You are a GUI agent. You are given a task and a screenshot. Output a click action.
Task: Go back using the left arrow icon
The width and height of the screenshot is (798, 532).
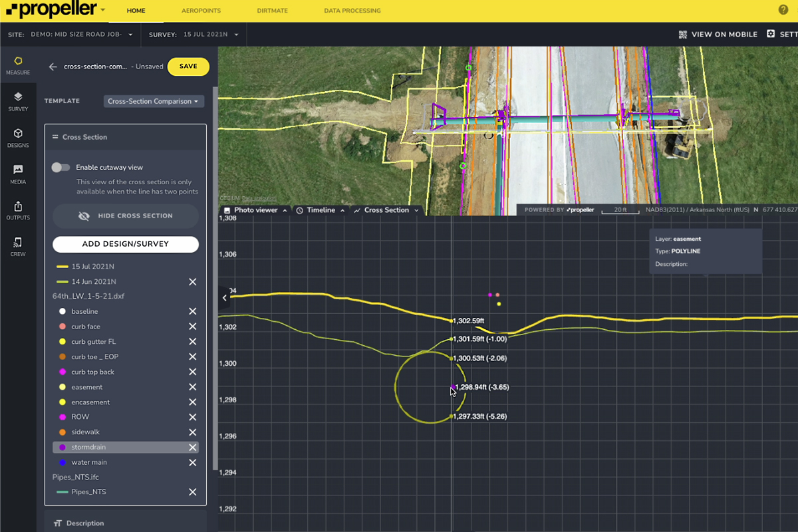coord(53,66)
